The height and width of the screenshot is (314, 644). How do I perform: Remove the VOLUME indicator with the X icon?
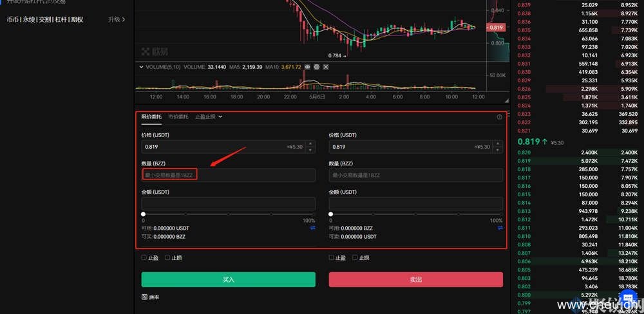(326, 67)
